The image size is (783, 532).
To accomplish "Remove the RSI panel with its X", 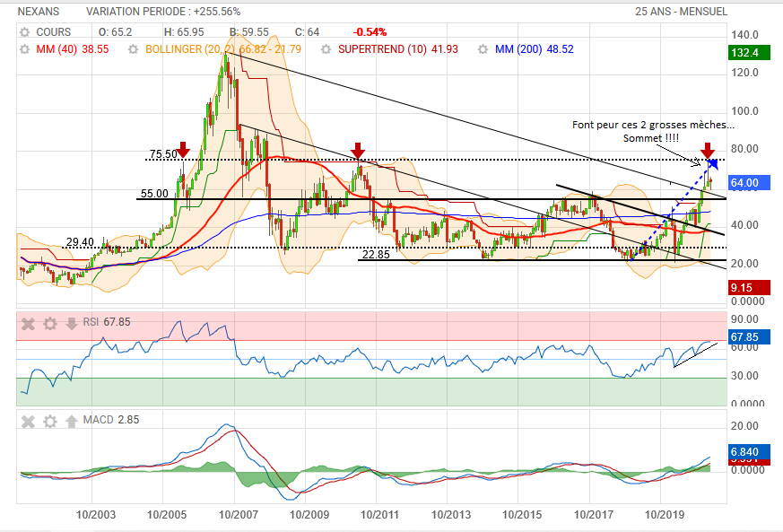I will (x=28, y=324).
